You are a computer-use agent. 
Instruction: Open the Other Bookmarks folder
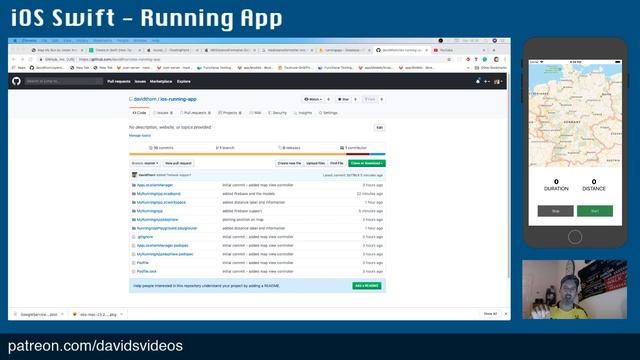490,68
